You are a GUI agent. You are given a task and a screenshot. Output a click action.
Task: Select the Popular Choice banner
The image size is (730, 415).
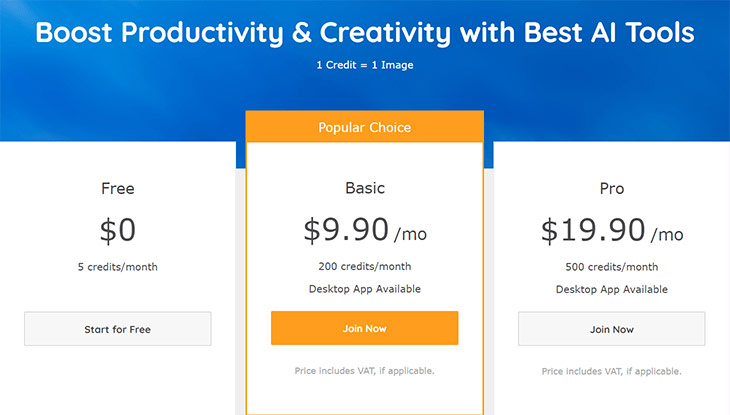point(365,127)
